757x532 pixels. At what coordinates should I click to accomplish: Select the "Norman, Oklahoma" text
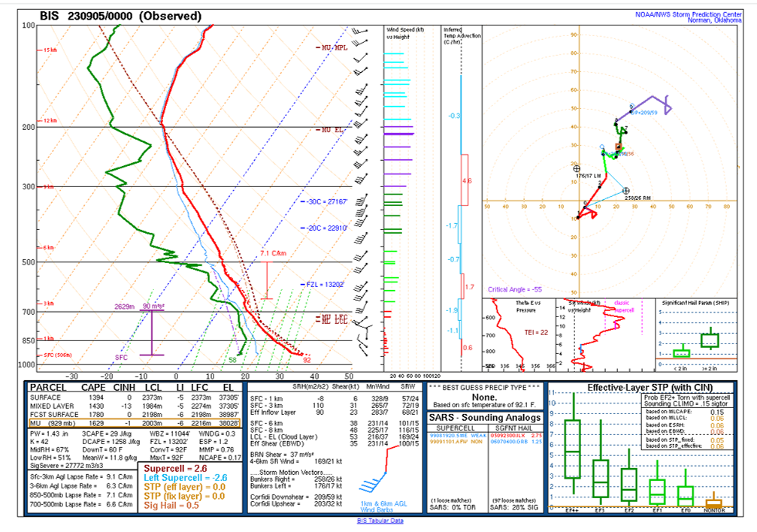click(x=714, y=20)
